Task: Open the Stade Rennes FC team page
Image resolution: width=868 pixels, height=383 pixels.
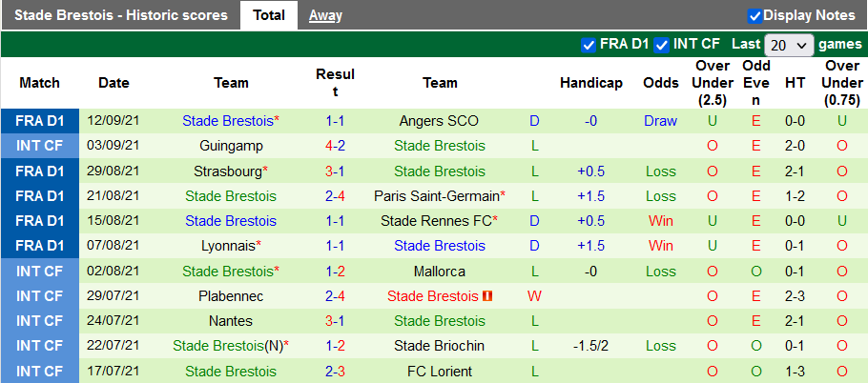Action: [x=436, y=221]
